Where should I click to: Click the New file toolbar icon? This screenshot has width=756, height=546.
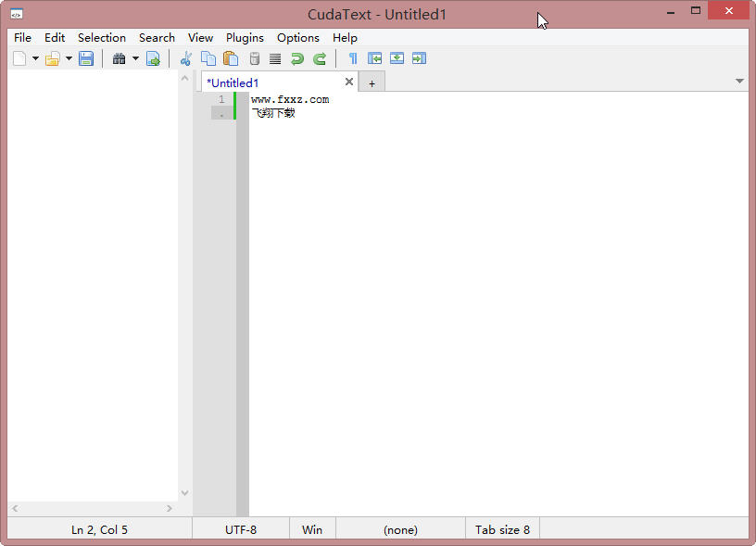click(x=20, y=58)
